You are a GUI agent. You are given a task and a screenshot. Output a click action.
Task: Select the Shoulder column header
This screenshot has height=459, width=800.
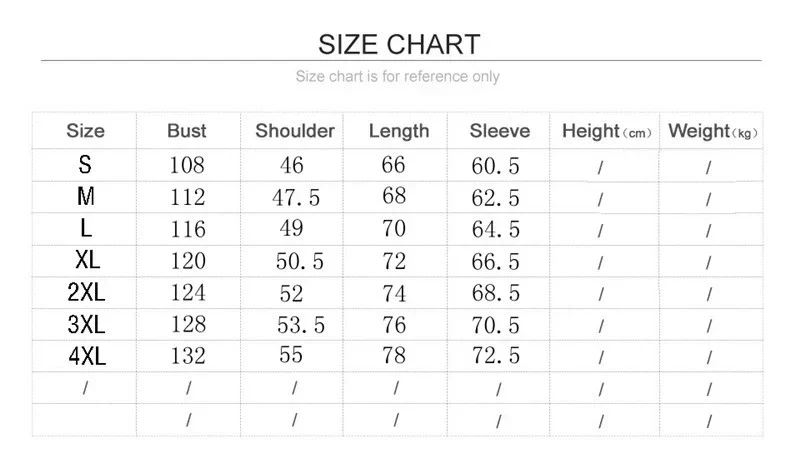(295, 131)
